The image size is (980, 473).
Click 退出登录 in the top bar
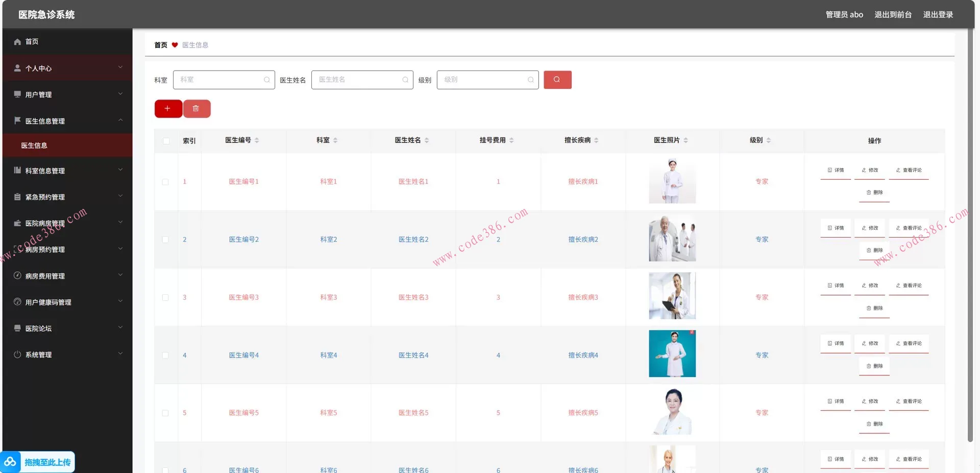pos(938,15)
